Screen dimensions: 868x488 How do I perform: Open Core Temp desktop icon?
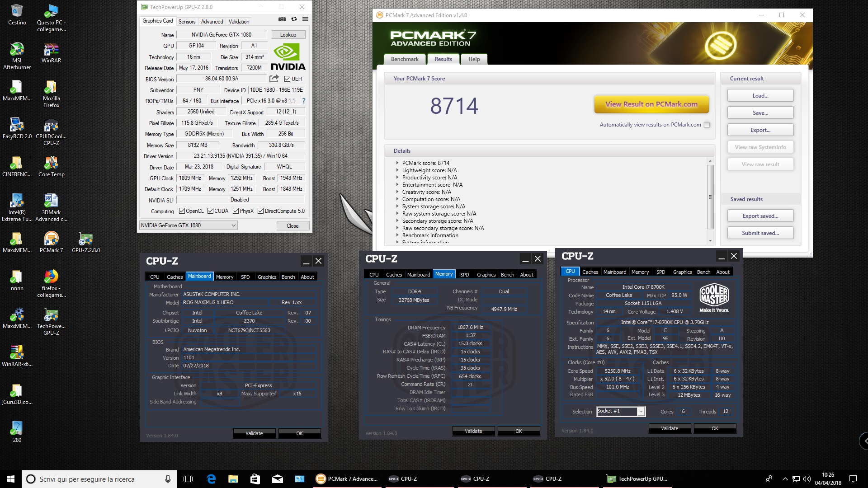point(51,166)
